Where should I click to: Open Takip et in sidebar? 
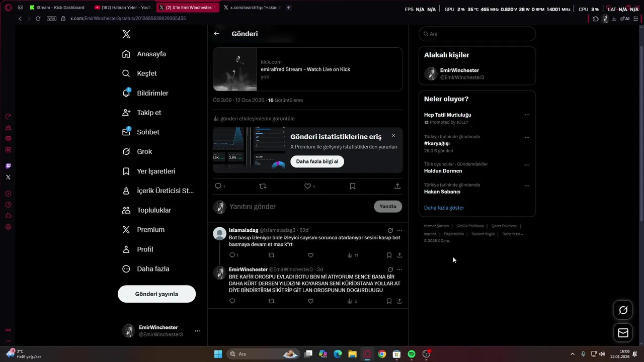point(141,113)
